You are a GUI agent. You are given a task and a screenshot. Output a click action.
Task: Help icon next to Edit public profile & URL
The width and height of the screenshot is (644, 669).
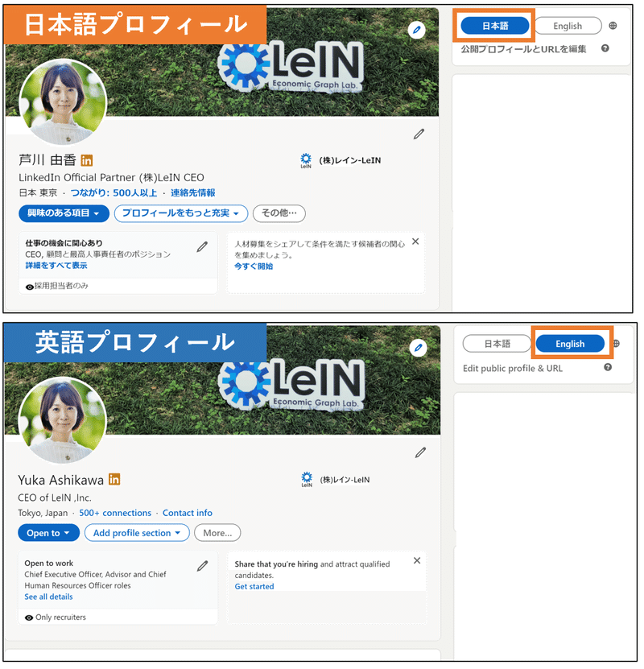click(608, 367)
